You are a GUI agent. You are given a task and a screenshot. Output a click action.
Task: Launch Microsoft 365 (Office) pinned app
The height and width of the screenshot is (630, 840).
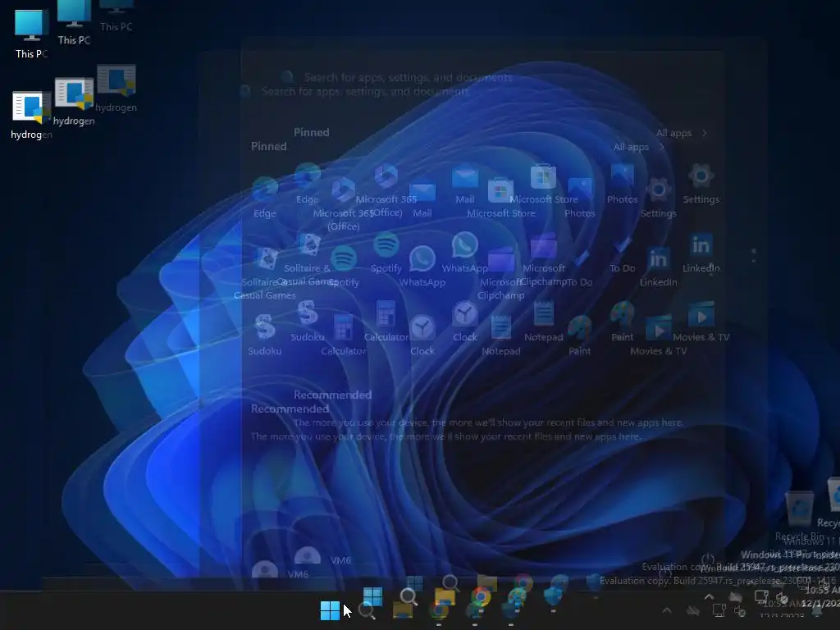point(344,203)
